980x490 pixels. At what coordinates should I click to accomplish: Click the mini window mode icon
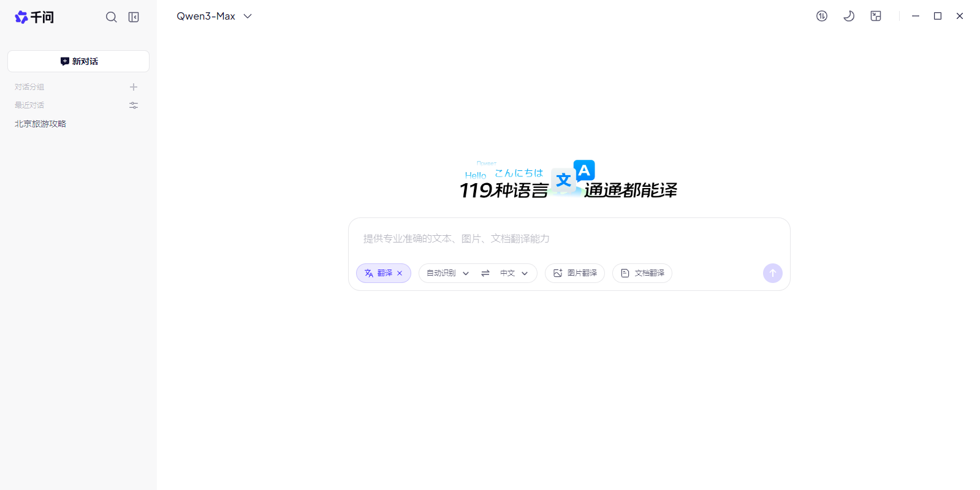point(876,17)
